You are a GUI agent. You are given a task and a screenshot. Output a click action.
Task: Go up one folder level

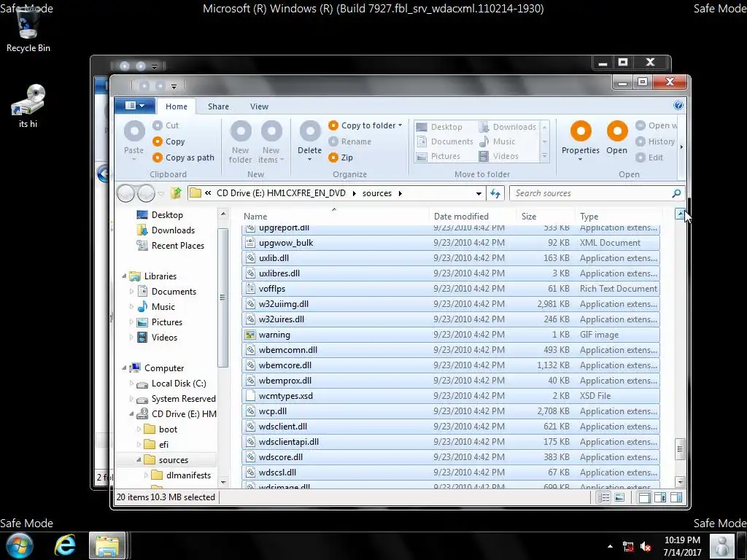click(x=177, y=192)
